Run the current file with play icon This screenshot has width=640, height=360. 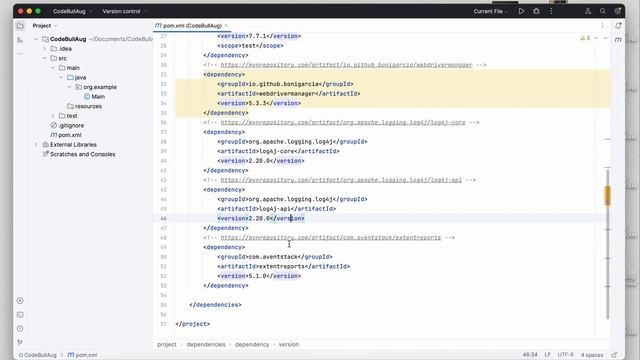click(521, 11)
